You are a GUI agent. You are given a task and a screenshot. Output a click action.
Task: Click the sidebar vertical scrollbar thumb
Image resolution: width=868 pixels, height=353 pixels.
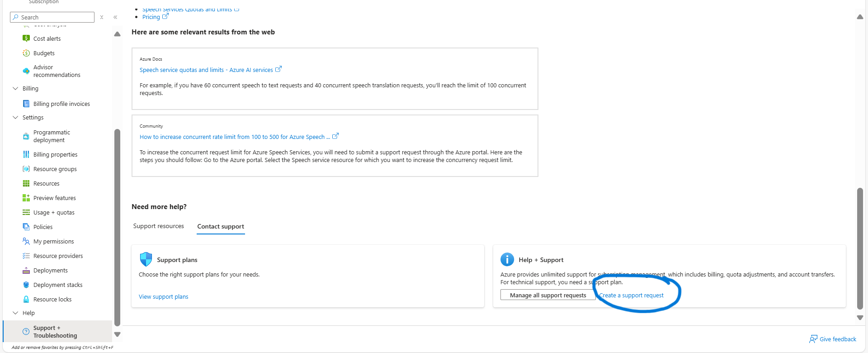pos(118,227)
